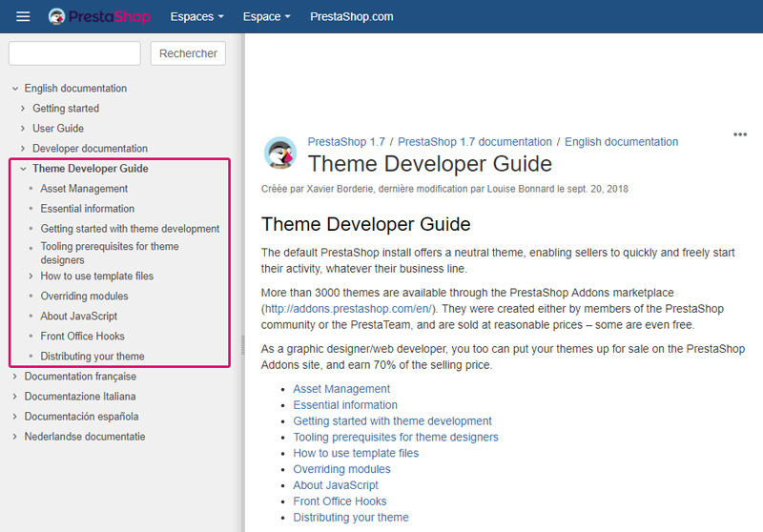Image resolution: width=763 pixels, height=532 pixels.
Task: Click the Rechercher button
Action: tap(188, 53)
